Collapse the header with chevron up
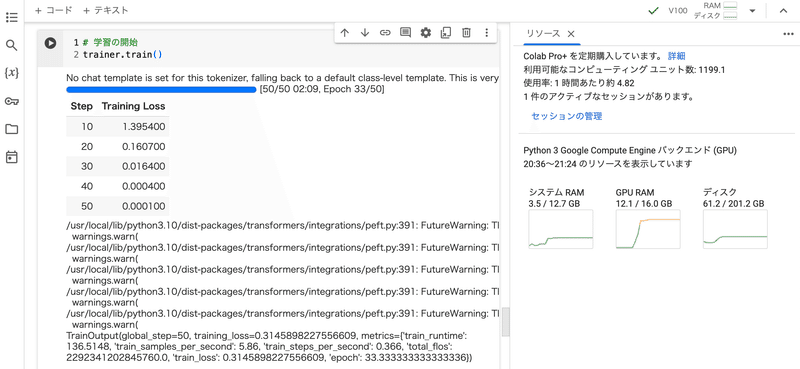The height and width of the screenshot is (369, 800). coord(784,11)
